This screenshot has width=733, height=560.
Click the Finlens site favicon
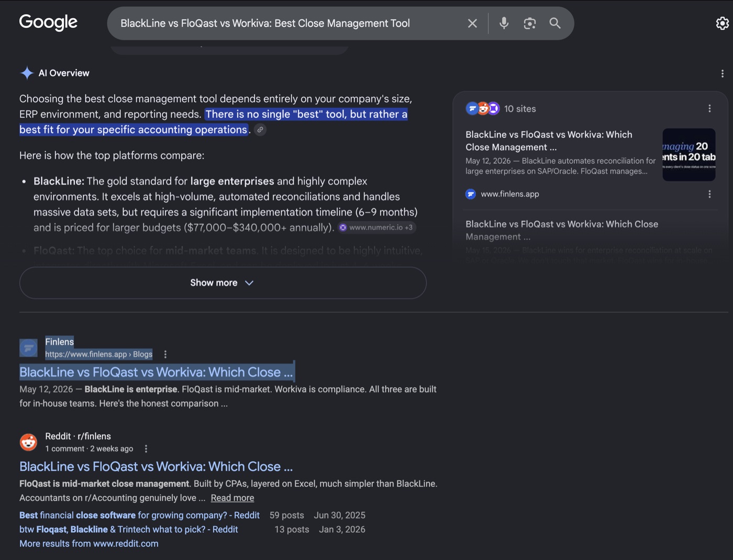point(28,348)
